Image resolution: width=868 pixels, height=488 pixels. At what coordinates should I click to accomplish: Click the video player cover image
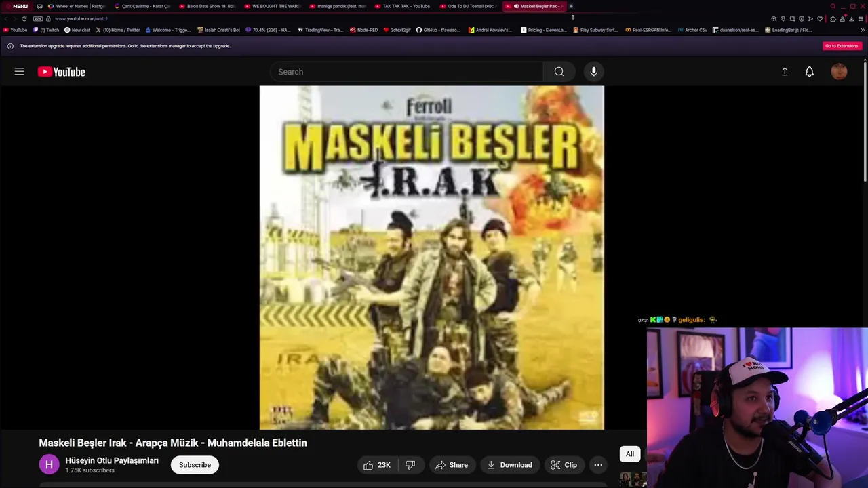click(431, 258)
